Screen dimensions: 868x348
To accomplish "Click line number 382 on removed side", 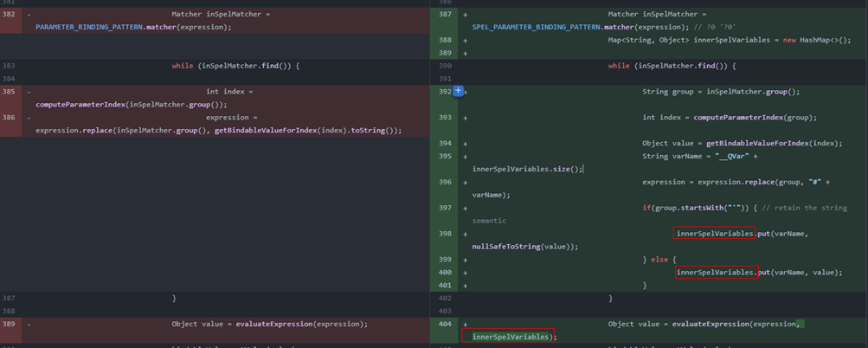I will click(x=10, y=14).
